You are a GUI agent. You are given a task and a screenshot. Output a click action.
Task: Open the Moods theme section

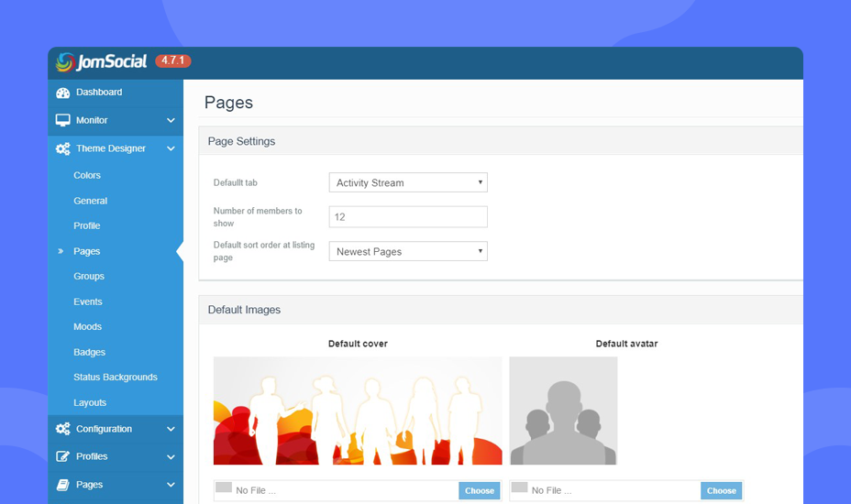tap(87, 326)
